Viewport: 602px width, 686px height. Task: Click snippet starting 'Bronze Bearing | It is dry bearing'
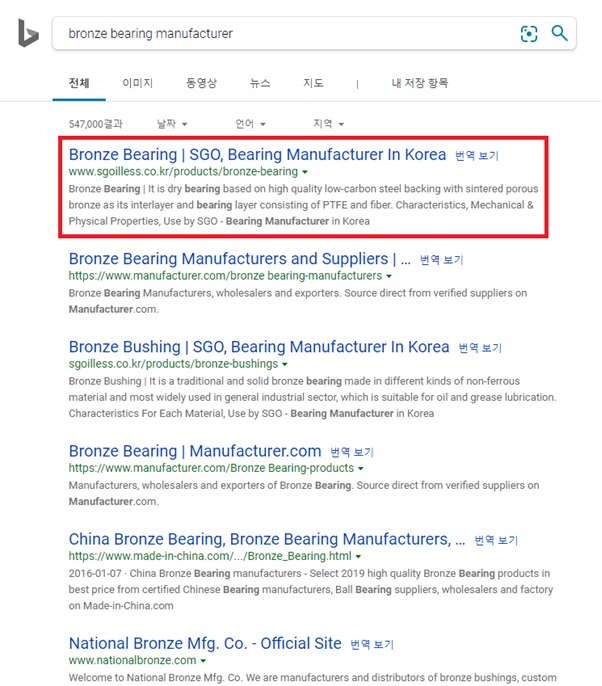coord(303,205)
